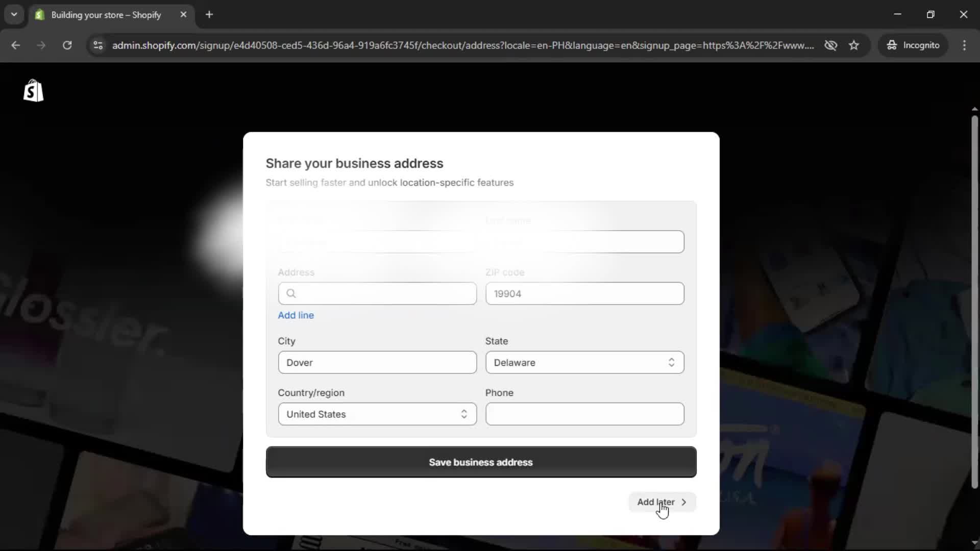
Task: Click the Add later button
Action: point(661,502)
